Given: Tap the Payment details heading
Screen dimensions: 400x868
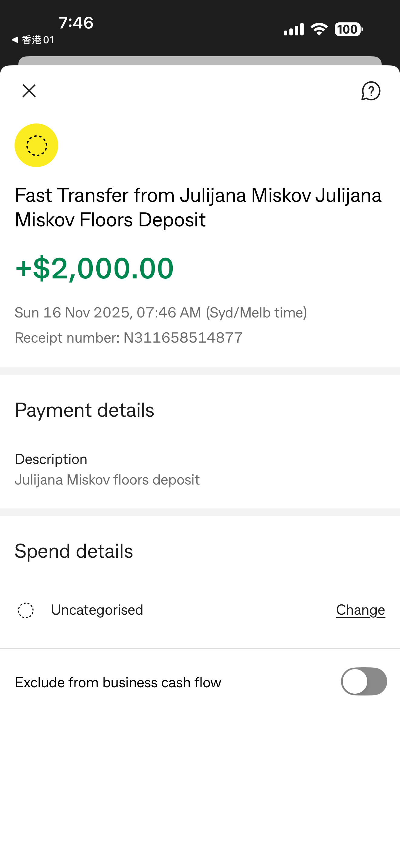Looking at the screenshot, I should [x=84, y=410].
